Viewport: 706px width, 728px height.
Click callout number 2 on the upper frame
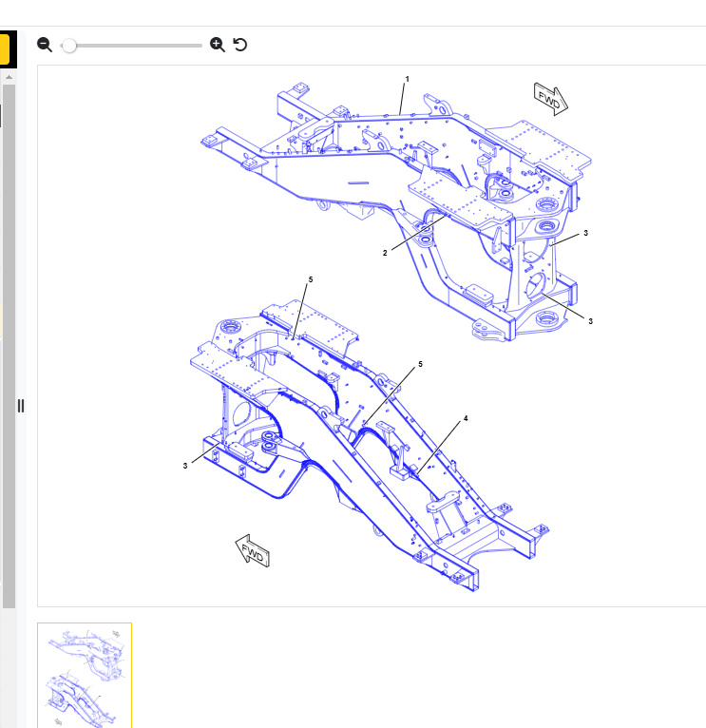pos(385,253)
